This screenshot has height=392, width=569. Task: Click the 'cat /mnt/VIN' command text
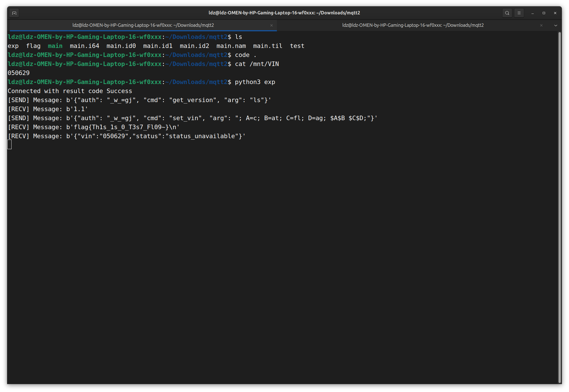[257, 64]
